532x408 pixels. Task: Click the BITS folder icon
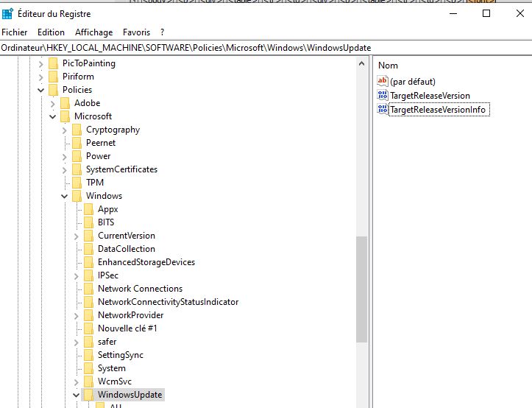tap(89, 222)
